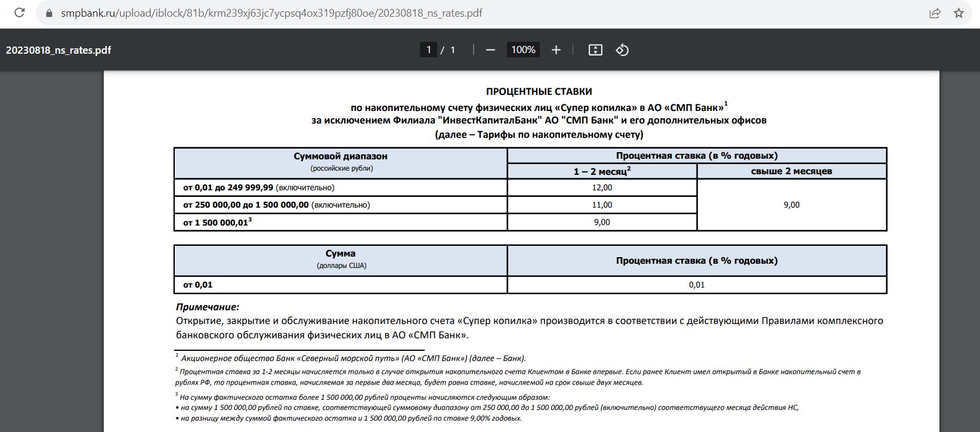Zoom in with the plus icon
980x432 pixels.
coord(556,50)
